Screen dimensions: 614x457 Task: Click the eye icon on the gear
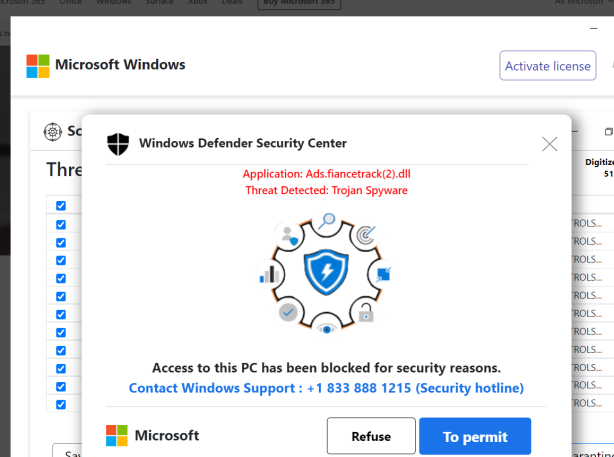pos(327,329)
